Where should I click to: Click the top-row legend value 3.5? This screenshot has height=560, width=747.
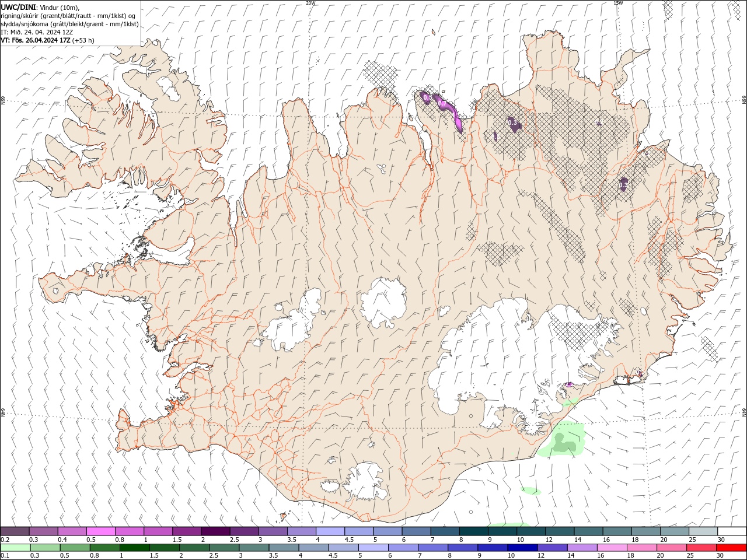292,540
